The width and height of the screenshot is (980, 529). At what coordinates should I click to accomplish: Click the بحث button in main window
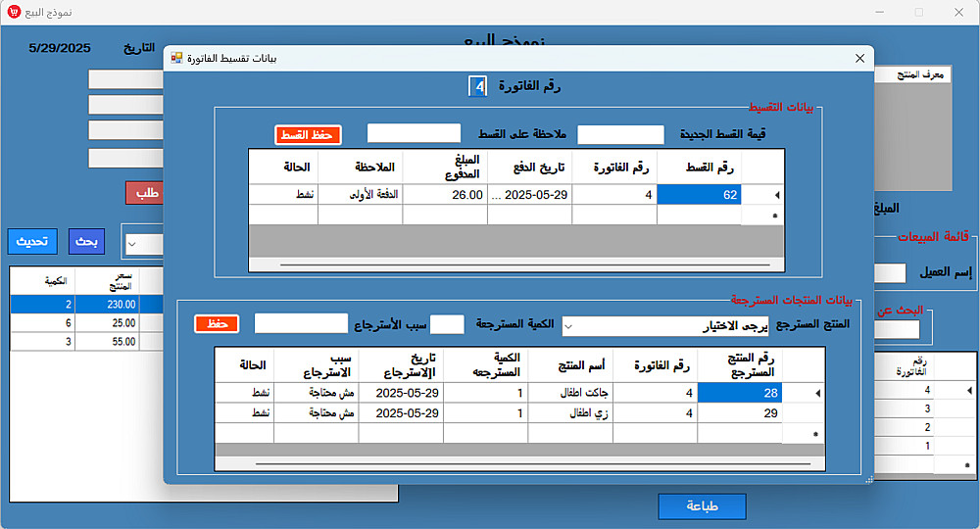click(86, 241)
